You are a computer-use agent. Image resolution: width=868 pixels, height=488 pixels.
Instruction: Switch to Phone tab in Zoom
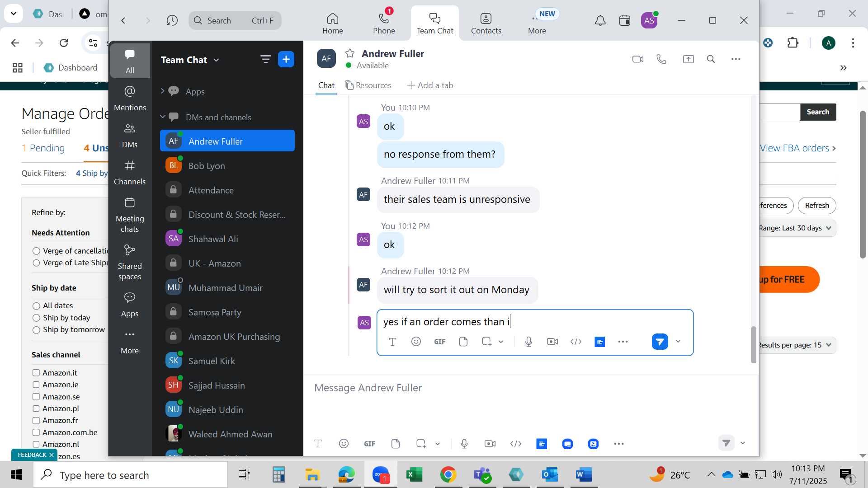(384, 23)
